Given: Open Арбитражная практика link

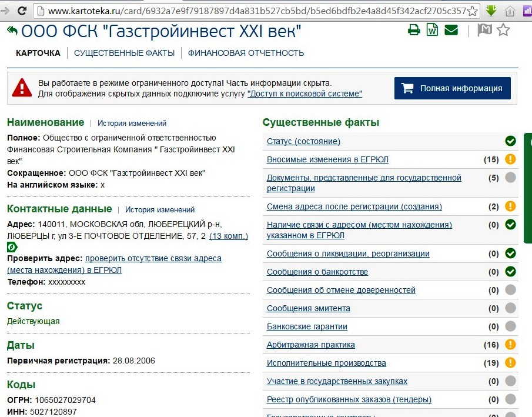Looking at the screenshot, I should click(x=311, y=345).
